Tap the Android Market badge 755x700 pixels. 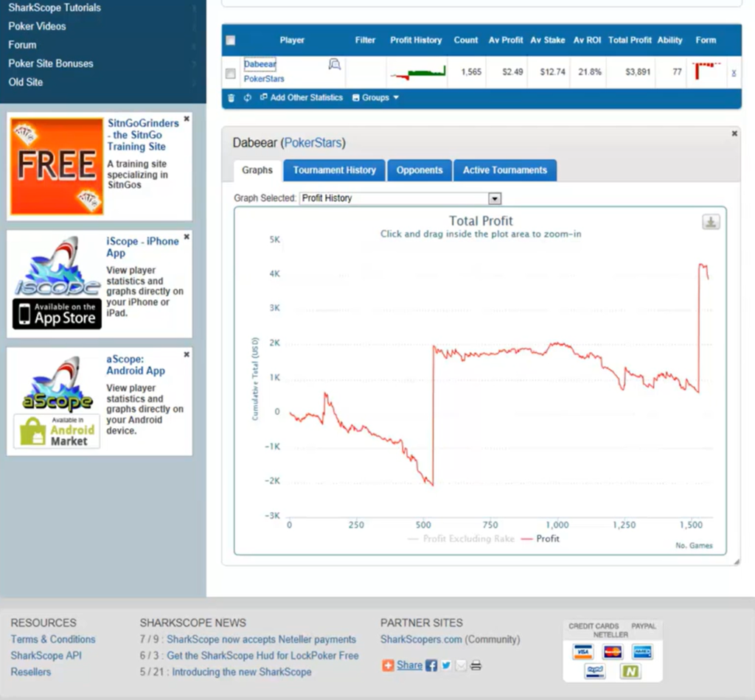[57, 431]
